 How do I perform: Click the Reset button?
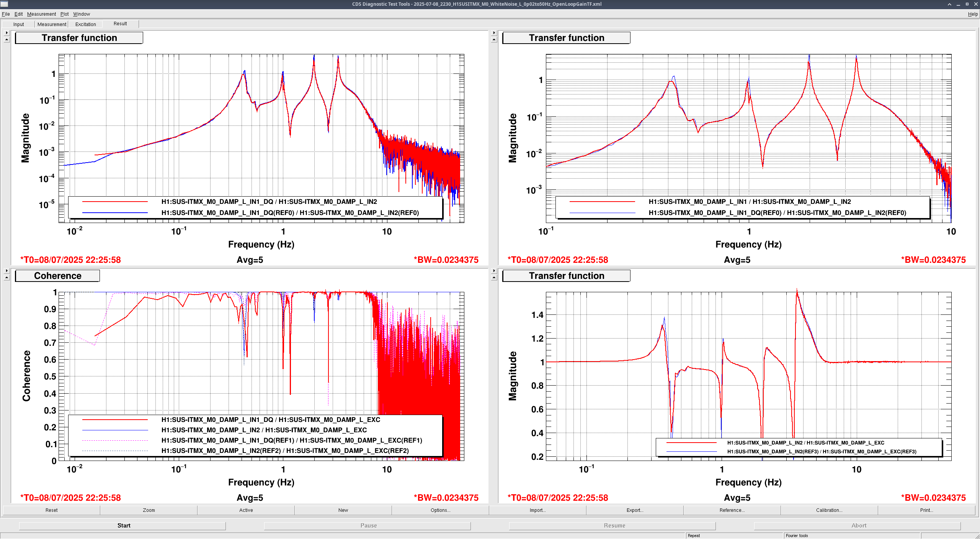pyautogui.click(x=51, y=510)
